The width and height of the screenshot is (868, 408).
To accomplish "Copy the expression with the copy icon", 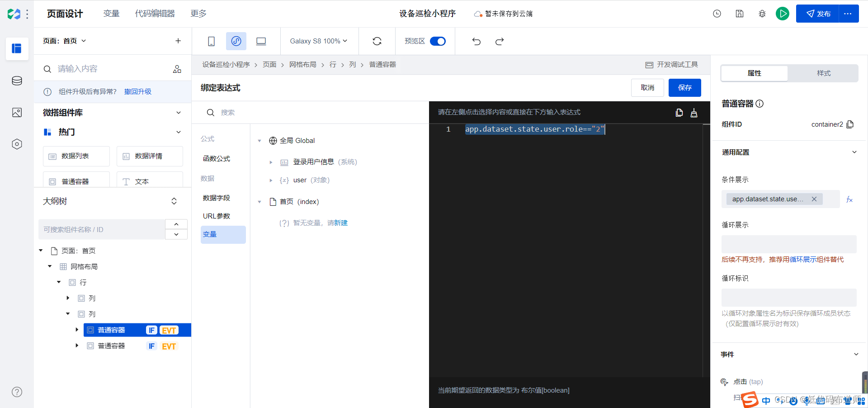I will [x=679, y=113].
